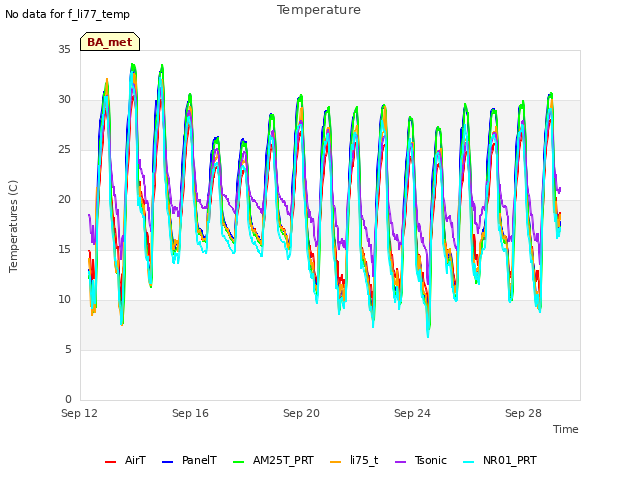Click the green AM25T_PRT legend swatch
The width and height of the screenshot is (640, 480).
[x=238, y=462]
